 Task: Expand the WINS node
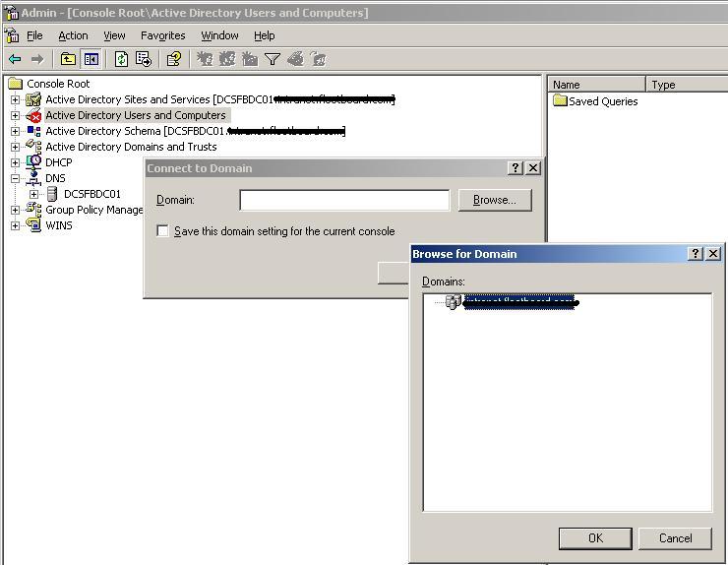point(16,225)
